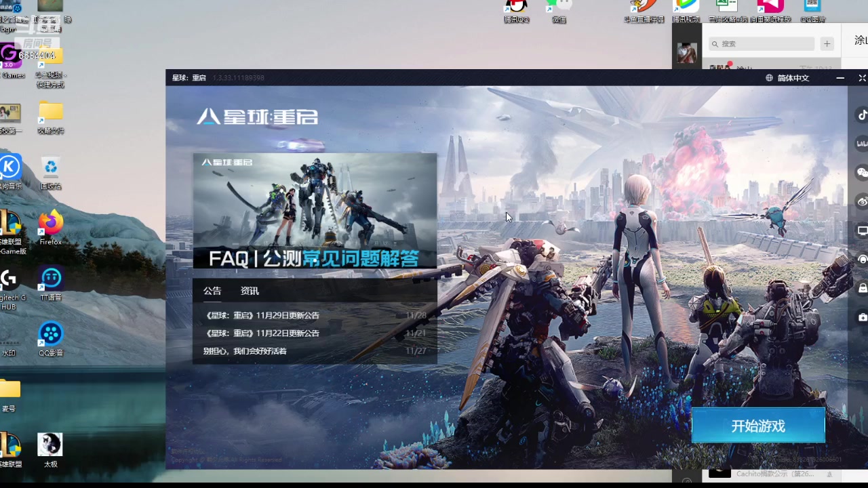Open the QQ图片 desktop shortcut
Image resolution: width=868 pixels, height=488 pixels.
(x=812, y=12)
